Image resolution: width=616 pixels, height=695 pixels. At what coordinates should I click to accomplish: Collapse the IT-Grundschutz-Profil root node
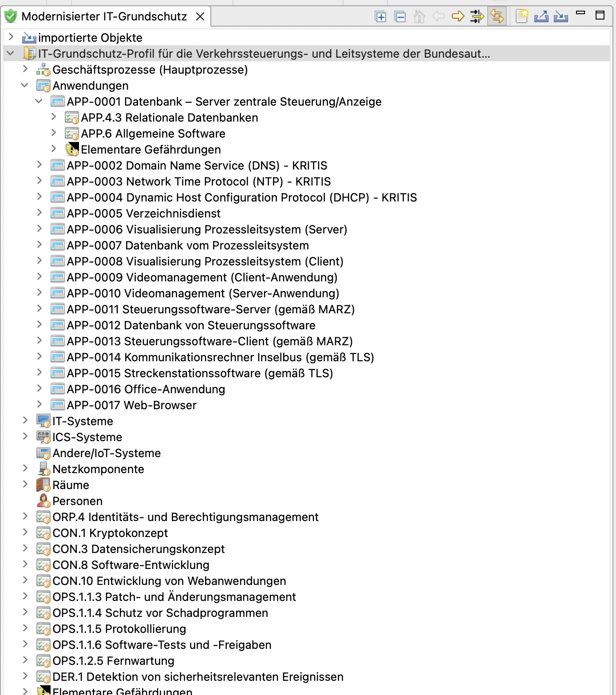click(11, 53)
